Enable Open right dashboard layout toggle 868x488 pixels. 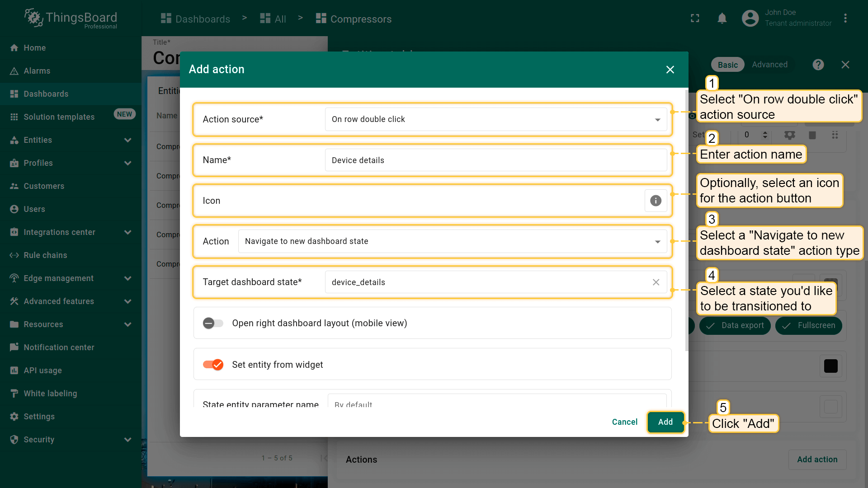pos(213,323)
